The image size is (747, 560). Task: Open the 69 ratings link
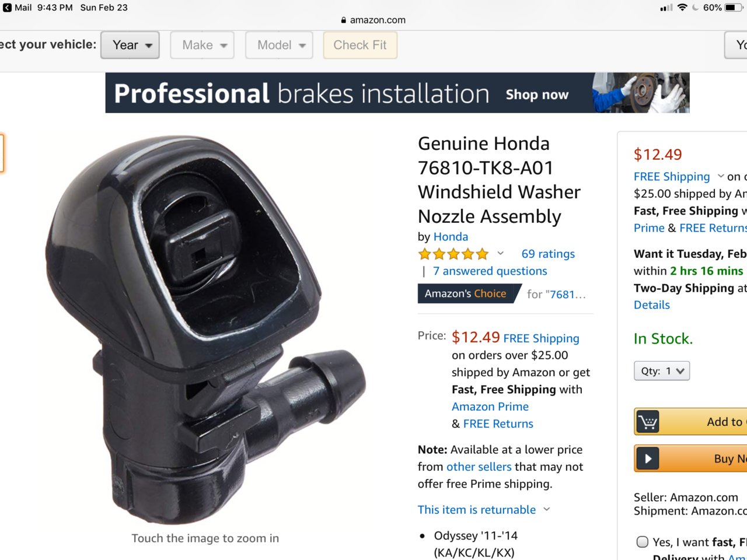tap(548, 254)
